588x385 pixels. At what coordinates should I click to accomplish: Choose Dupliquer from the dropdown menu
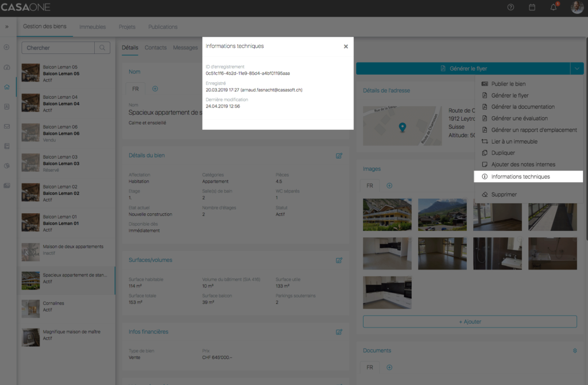click(503, 153)
